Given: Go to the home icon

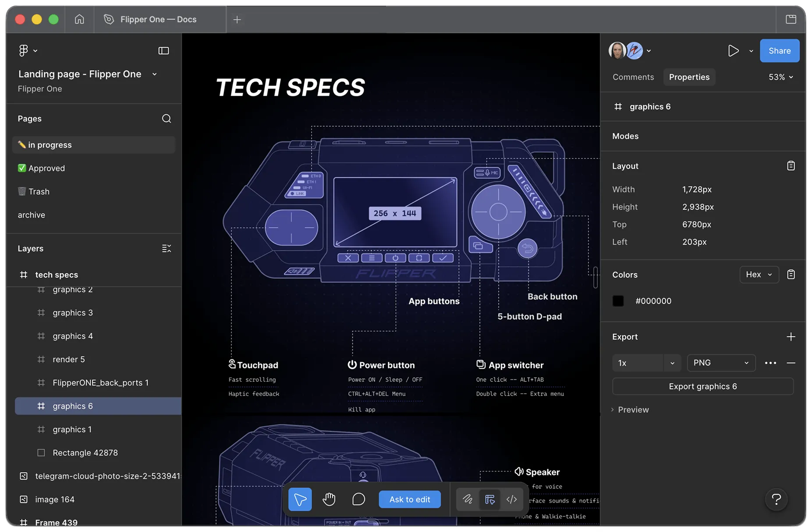Looking at the screenshot, I should pyautogui.click(x=79, y=19).
